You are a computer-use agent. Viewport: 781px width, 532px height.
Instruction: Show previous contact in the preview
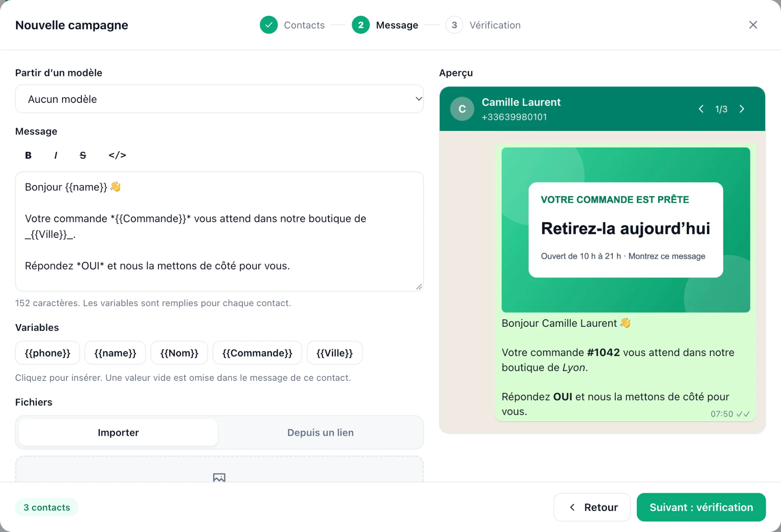pyautogui.click(x=701, y=109)
